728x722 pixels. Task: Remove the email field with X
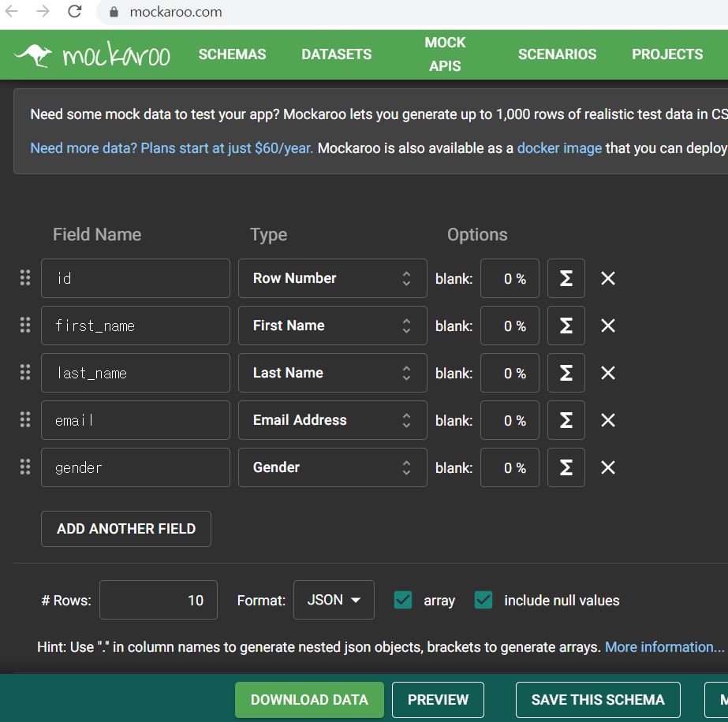608,420
